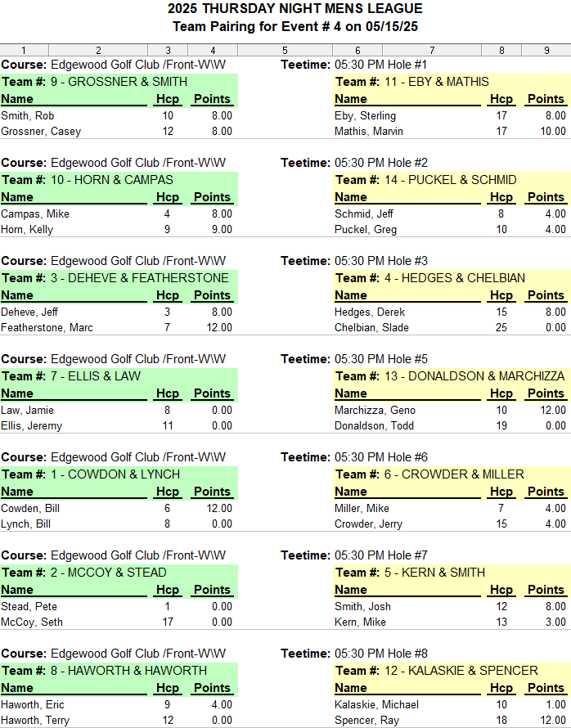Viewport: 571px width, 728px height.
Task: Select the page title 2025 Thursday Night Mens League
Action: [295, 8]
